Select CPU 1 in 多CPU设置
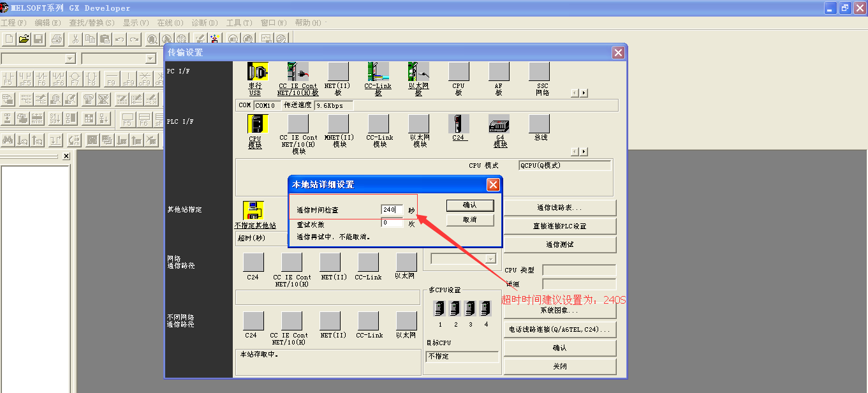The width and height of the screenshot is (868, 393). pyautogui.click(x=441, y=308)
